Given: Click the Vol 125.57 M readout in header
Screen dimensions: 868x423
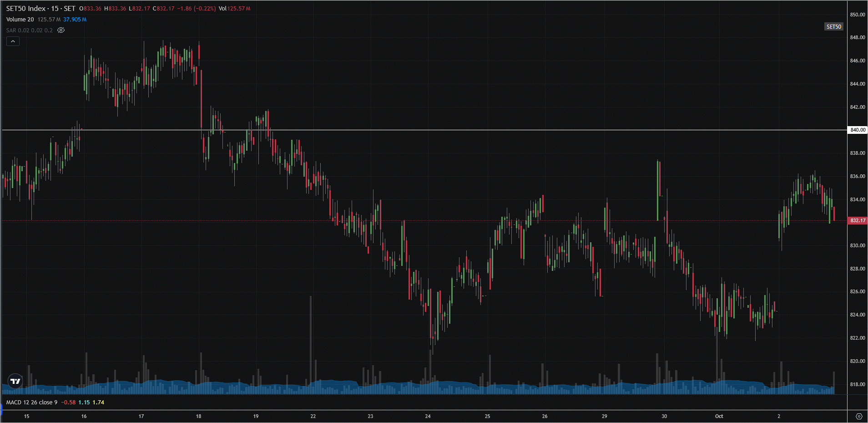Looking at the screenshot, I should click(235, 9).
